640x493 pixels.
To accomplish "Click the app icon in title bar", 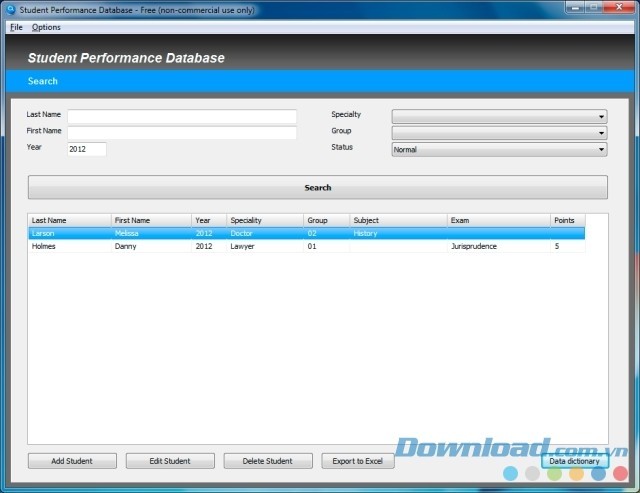I will 10,9.
